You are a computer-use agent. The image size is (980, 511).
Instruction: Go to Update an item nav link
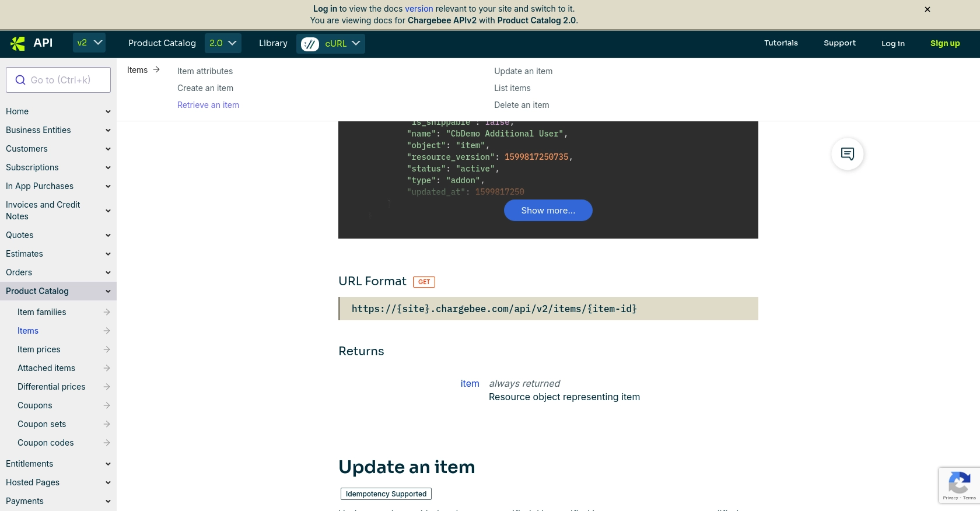pos(523,71)
